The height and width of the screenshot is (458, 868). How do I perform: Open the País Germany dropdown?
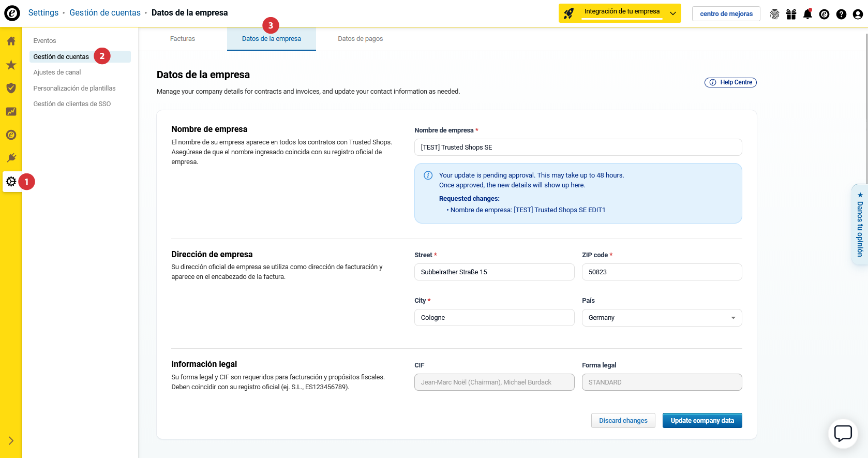coord(662,318)
